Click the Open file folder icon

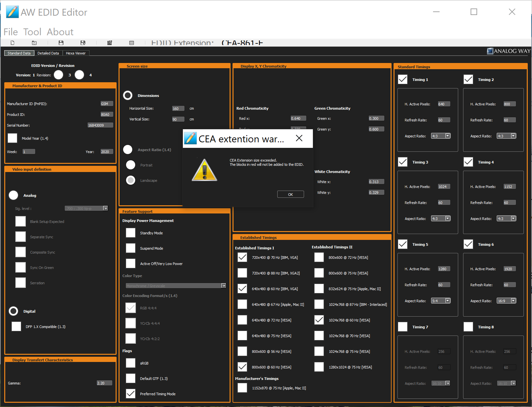[34, 43]
